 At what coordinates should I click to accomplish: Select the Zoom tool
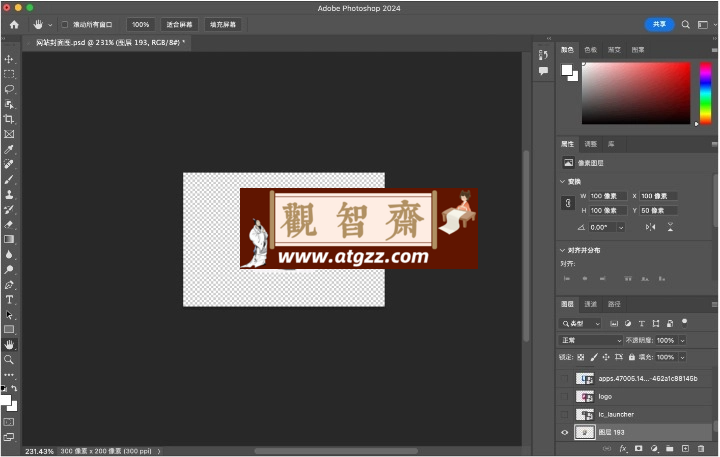click(x=9, y=360)
